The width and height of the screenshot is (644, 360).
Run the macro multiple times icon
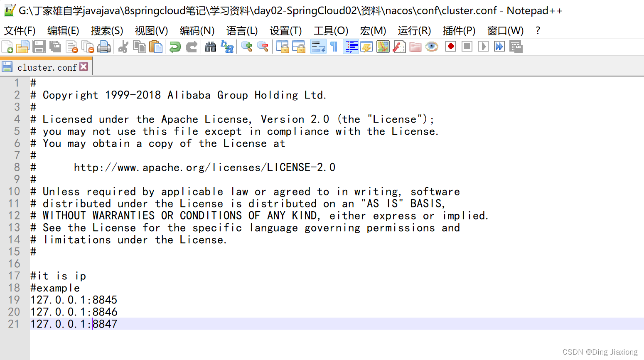[x=499, y=47]
